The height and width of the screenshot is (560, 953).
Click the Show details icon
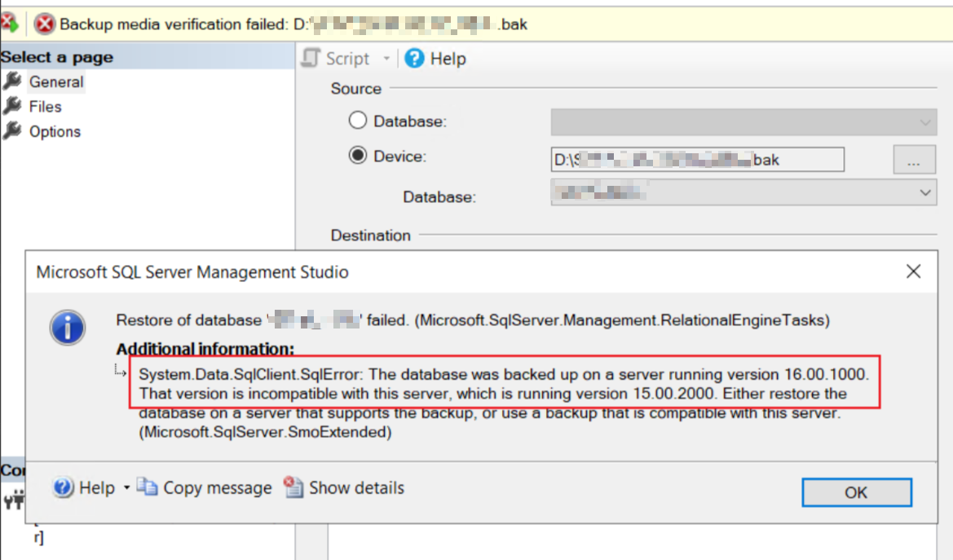293,487
